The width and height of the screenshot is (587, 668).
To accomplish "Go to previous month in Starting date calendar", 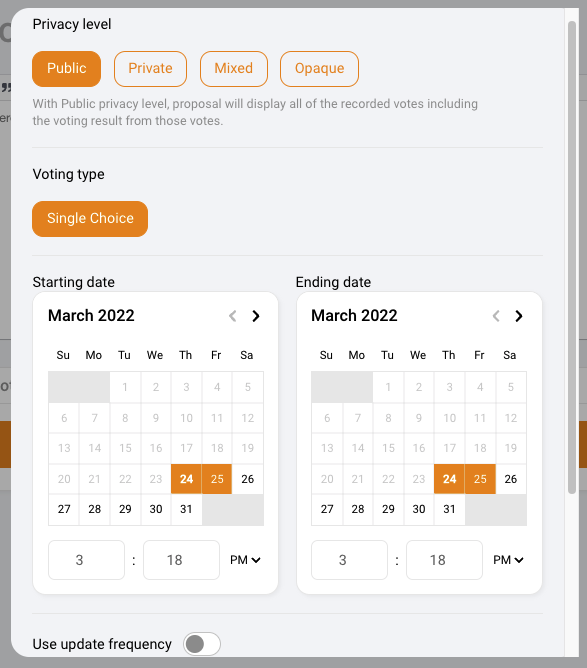I will (x=233, y=316).
